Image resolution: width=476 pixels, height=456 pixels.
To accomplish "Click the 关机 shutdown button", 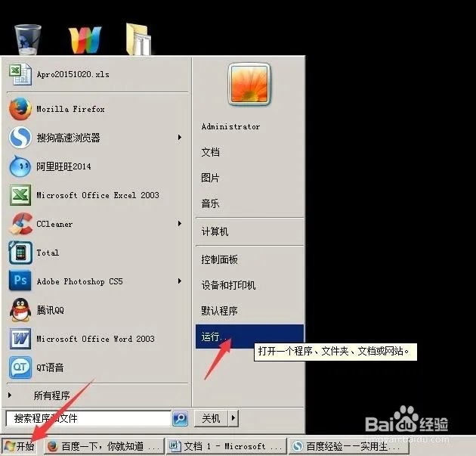I will (212, 418).
